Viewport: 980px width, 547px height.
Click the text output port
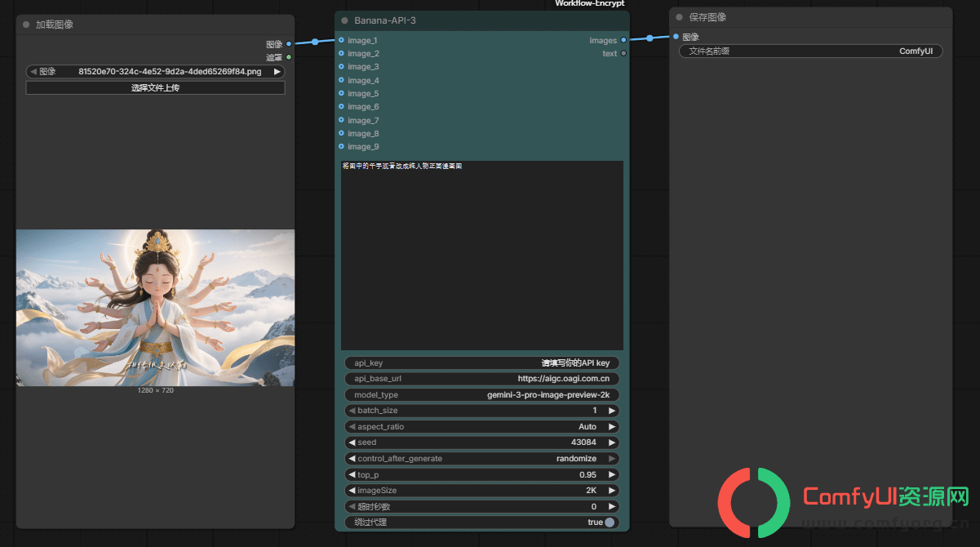(623, 53)
